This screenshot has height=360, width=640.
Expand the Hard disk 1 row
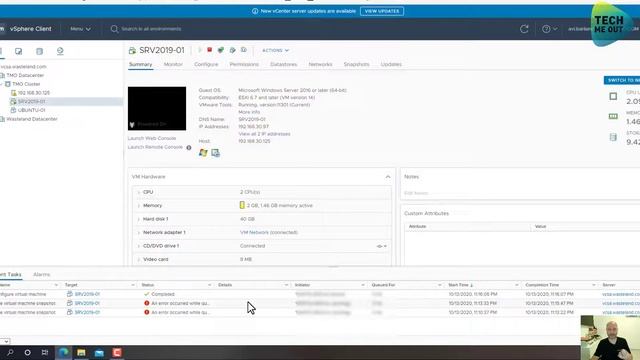138,219
